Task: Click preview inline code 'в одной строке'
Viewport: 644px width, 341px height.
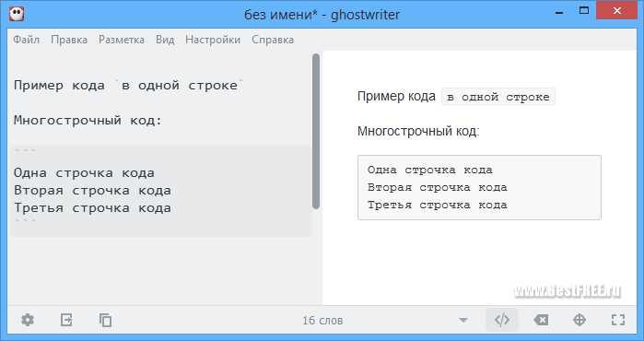Action: (x=498, y=97)
